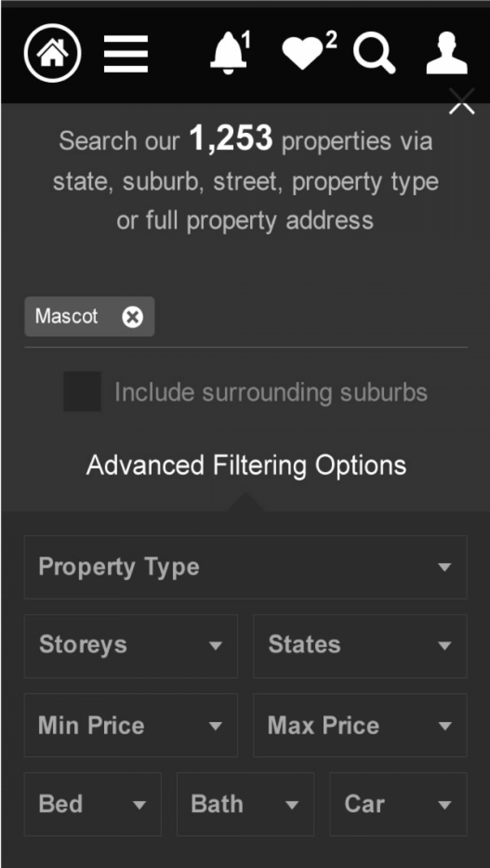490x868 pixels.
Task: Open the Max Price dropdown
Action: pyautogui.click(x=360, y=725)
